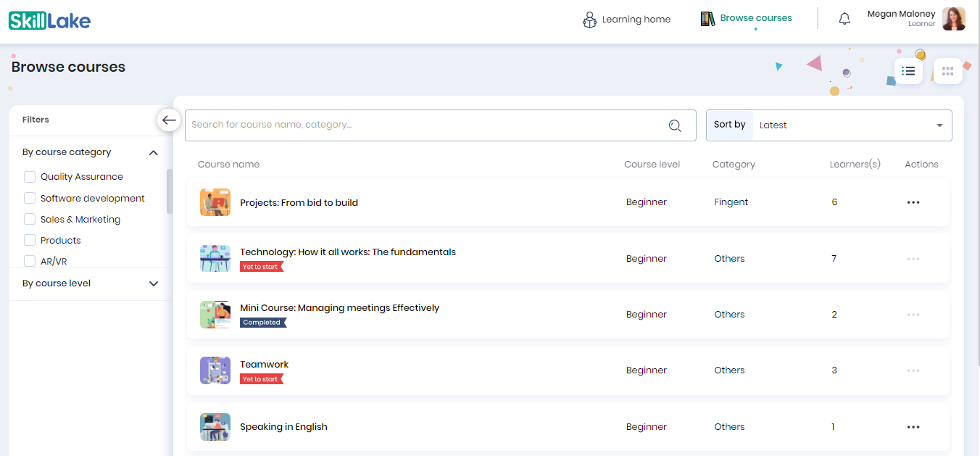
Task: Expand the By course level section
Action: 153,283
